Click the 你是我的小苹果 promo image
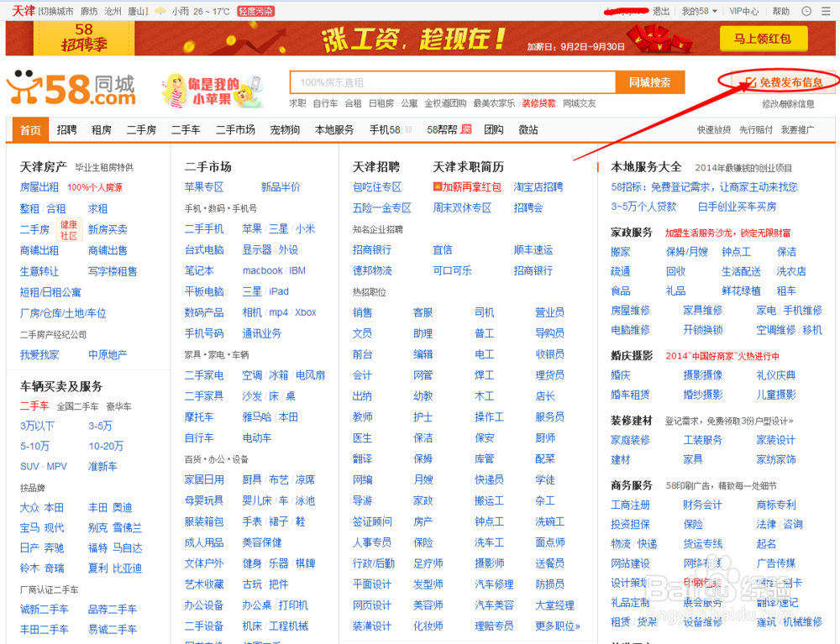The height and width of the screenshot is (644, 840). (213, 91)
